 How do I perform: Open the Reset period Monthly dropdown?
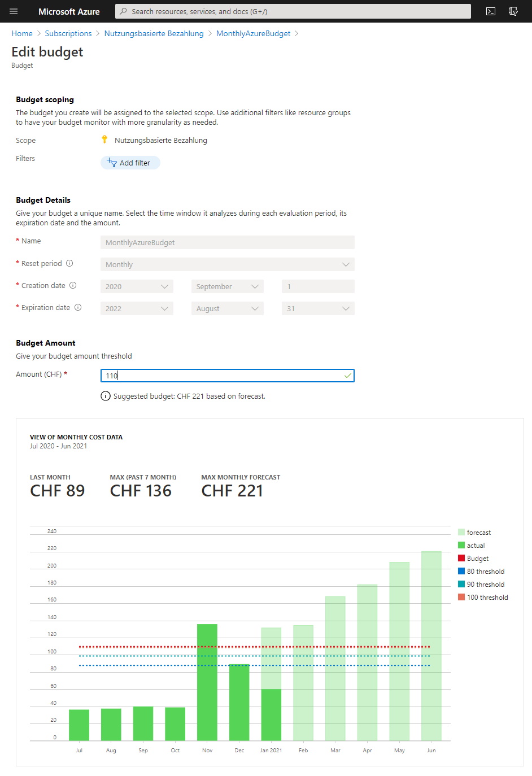228,264
